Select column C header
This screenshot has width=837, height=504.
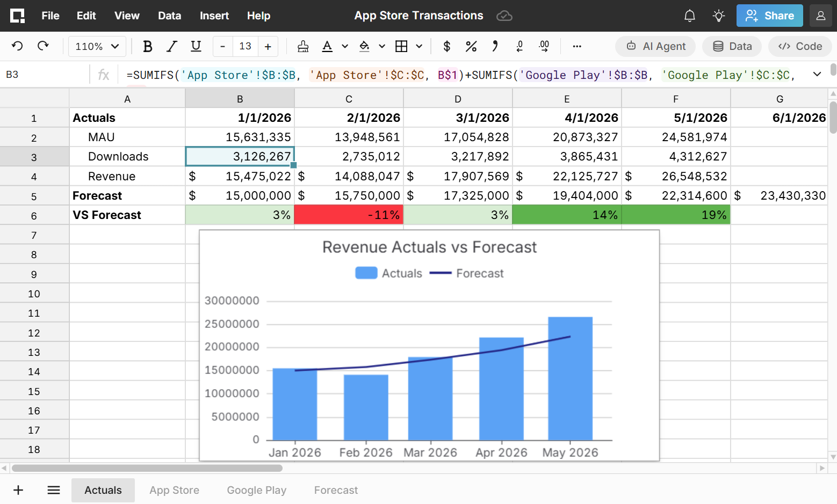[349, 99]
